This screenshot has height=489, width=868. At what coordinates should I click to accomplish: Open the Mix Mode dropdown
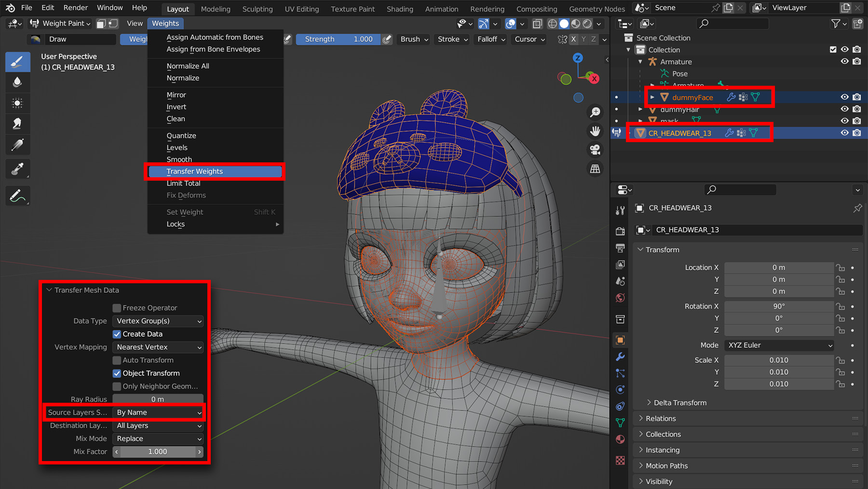158,439
